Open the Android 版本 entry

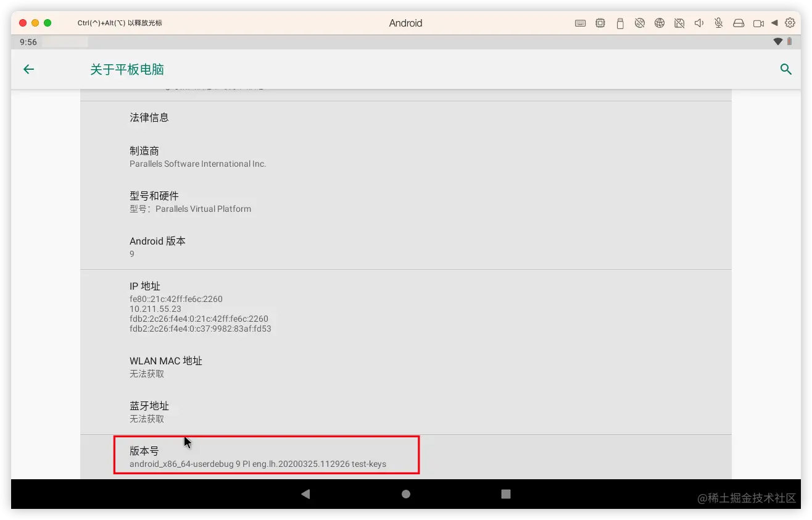point(406,247)
